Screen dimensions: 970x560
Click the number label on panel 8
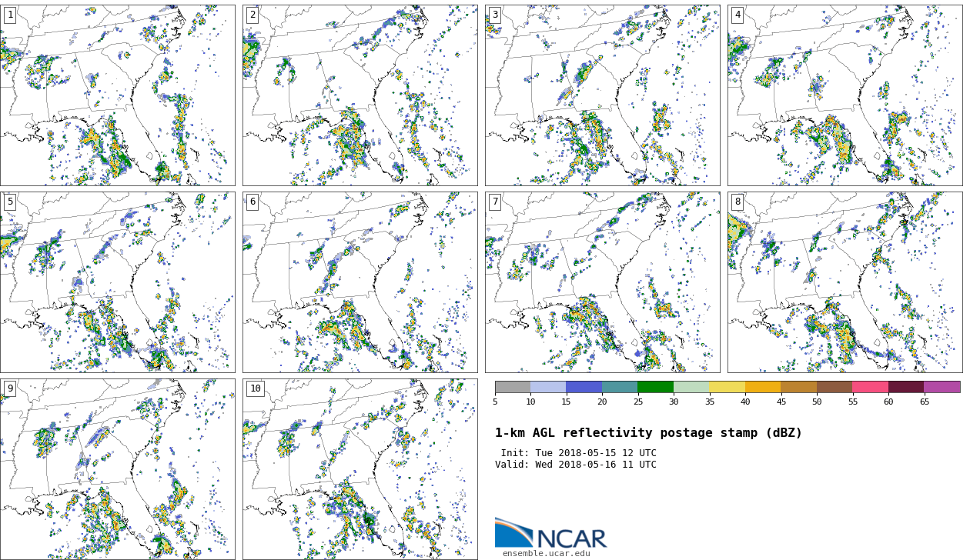click(x=738, y=202)
